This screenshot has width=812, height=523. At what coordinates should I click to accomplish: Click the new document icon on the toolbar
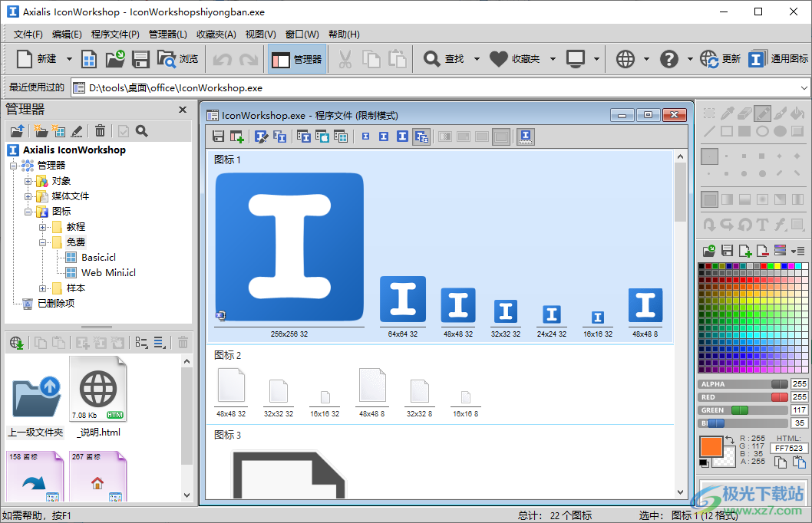point(23,58)
